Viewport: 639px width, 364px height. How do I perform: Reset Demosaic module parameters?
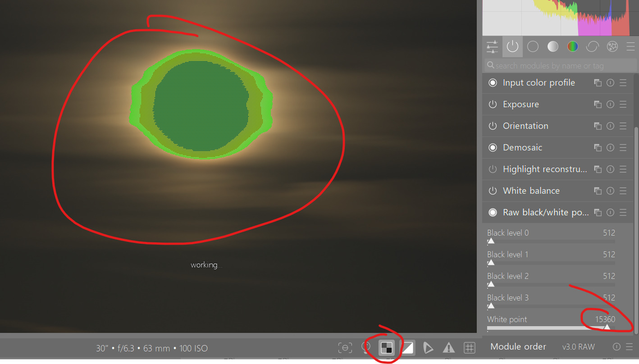click(x=611, y=148)
